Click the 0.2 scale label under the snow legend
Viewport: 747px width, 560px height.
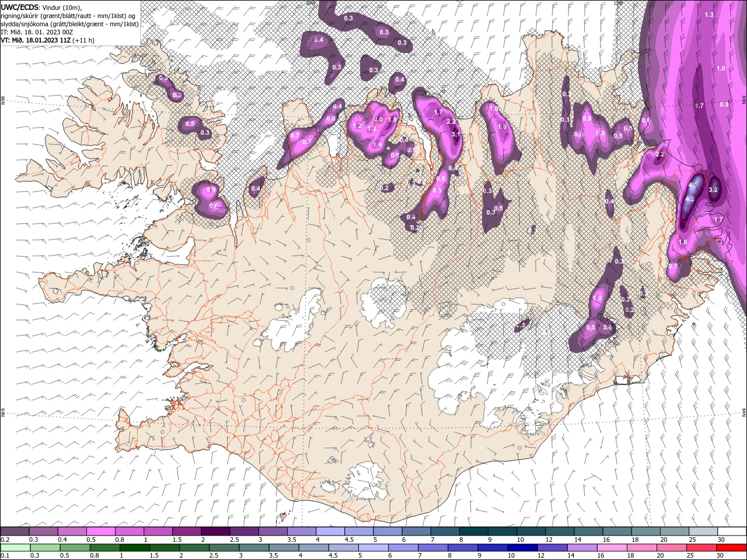[x=5, y=540]
